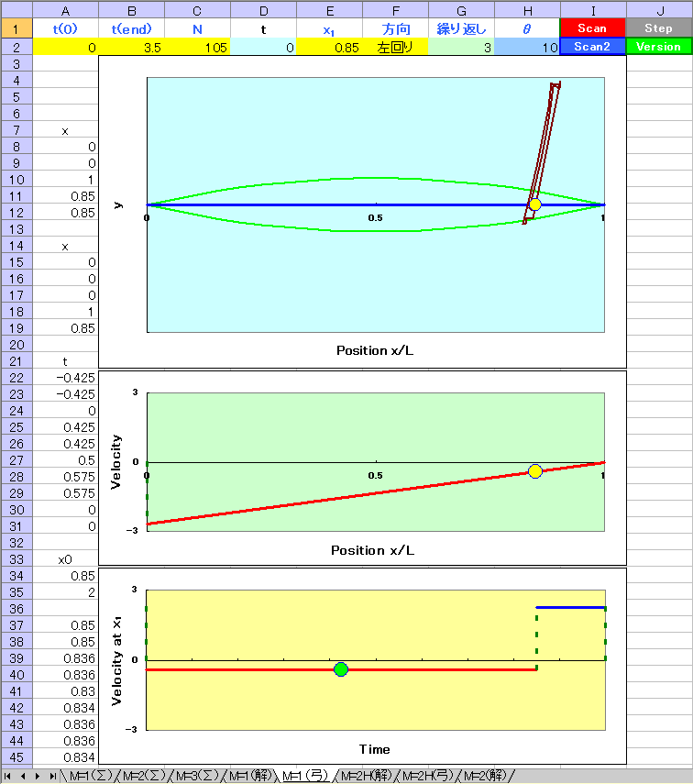This screenshot has width=693, height=784.
Task: Click the green marker on the time chart
Action: tap(341, 669)
